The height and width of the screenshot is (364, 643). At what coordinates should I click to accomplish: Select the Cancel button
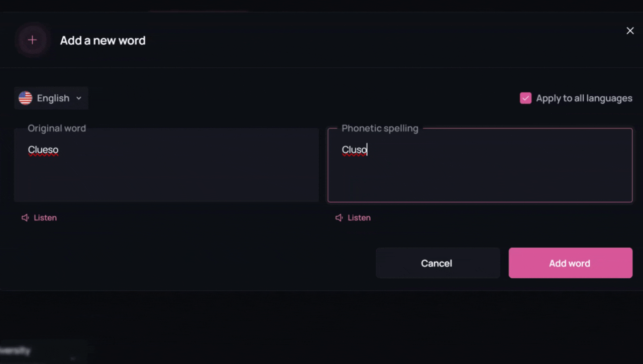coord(437,263)
